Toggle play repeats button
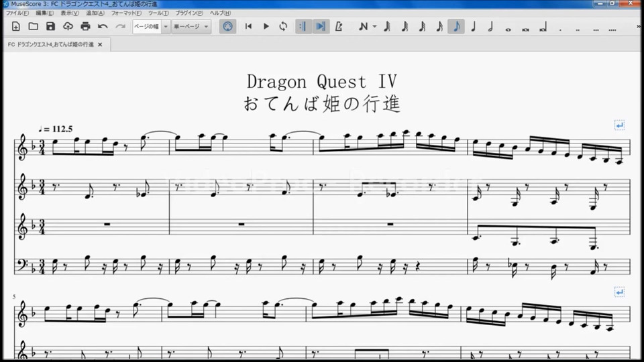 (x=303, y=27)
